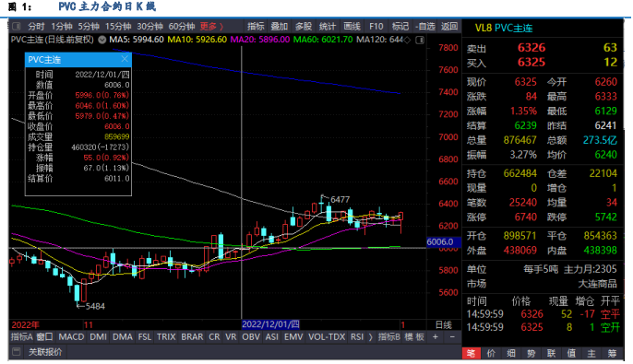Image resolution: width=633 pixels, height=364 pixels.
Task: Switch to the 60分钟 timeframe
Action: (182, 27)
